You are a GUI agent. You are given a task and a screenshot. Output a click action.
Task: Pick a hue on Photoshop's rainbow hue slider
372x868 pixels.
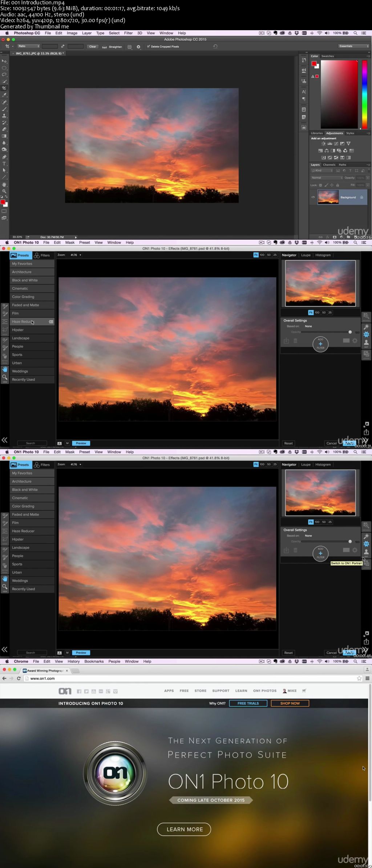(364, 94)
